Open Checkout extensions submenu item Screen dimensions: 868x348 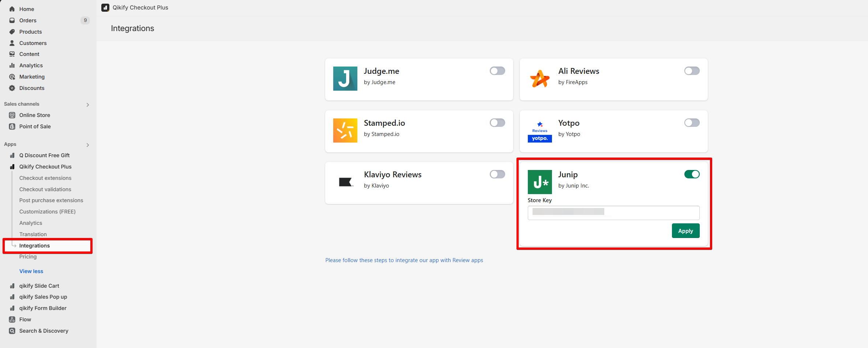[45, 178]
